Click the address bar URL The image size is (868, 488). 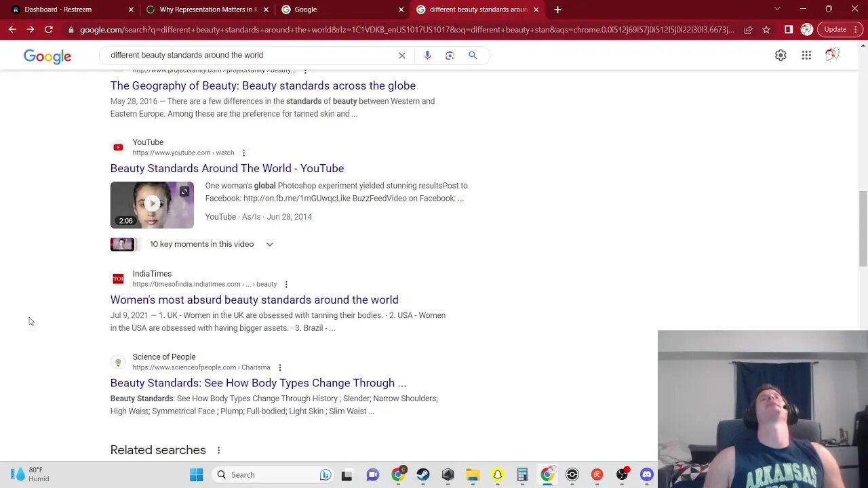pyautogui.click(x=407, y=30)
